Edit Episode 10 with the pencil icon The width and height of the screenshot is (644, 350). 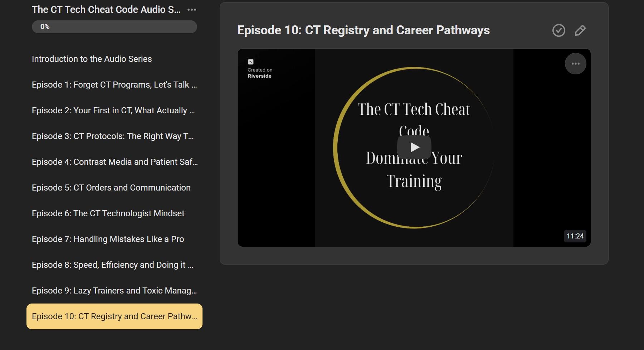pos(580,30)
